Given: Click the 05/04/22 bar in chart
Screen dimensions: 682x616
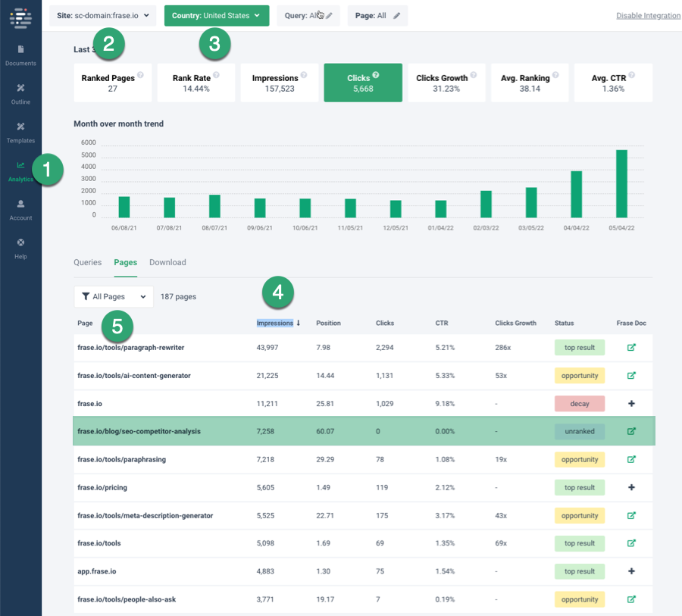Looking at the screenshot, I should point(621,183).
